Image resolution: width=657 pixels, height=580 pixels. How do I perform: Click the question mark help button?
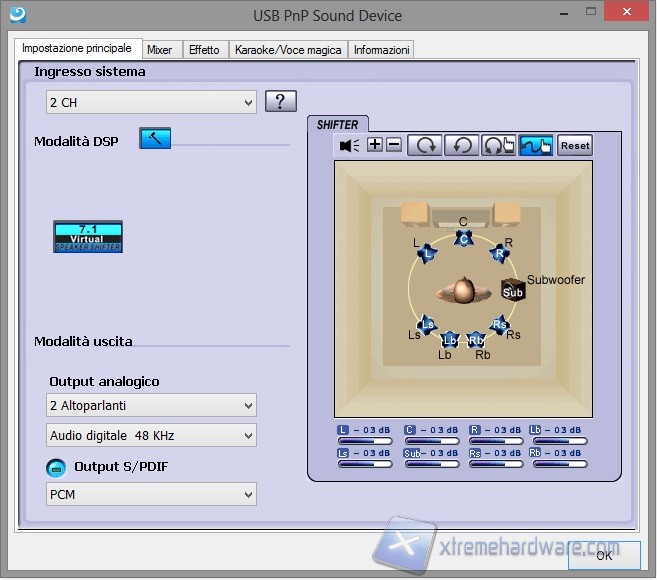(x=280, y=101)
